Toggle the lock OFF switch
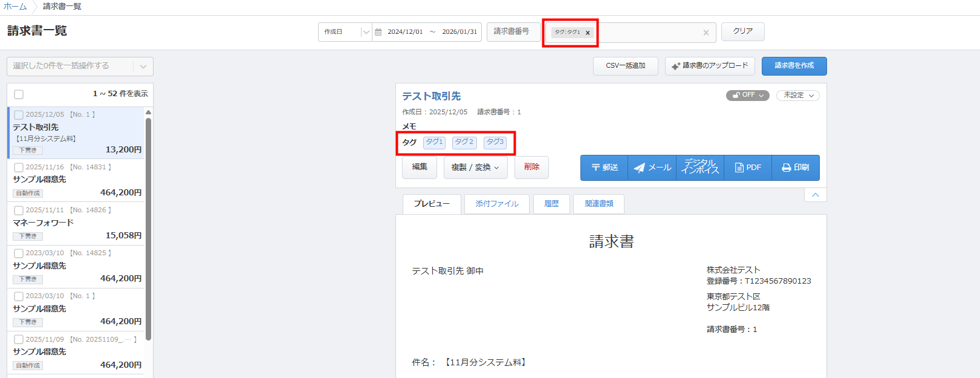 tap(747, 96)
